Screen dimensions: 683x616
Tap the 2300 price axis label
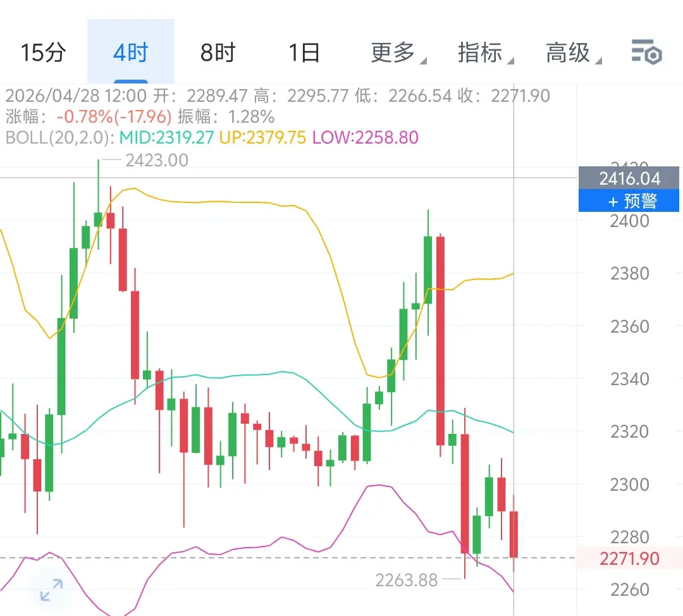pyautogui.click(x=629, y=484)
